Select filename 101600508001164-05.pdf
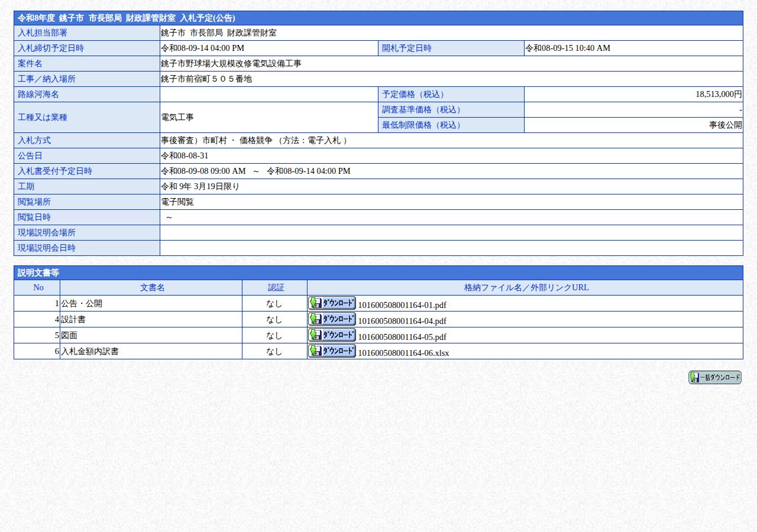Viewport: 757px width, 532px height. [x=402, y=337]
